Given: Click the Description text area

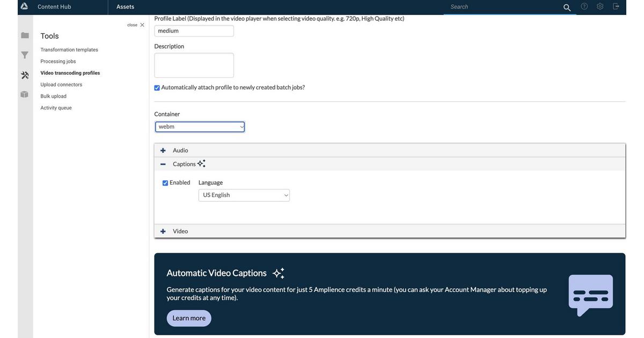Looking at the screenshot, I should tap(194, 65).
